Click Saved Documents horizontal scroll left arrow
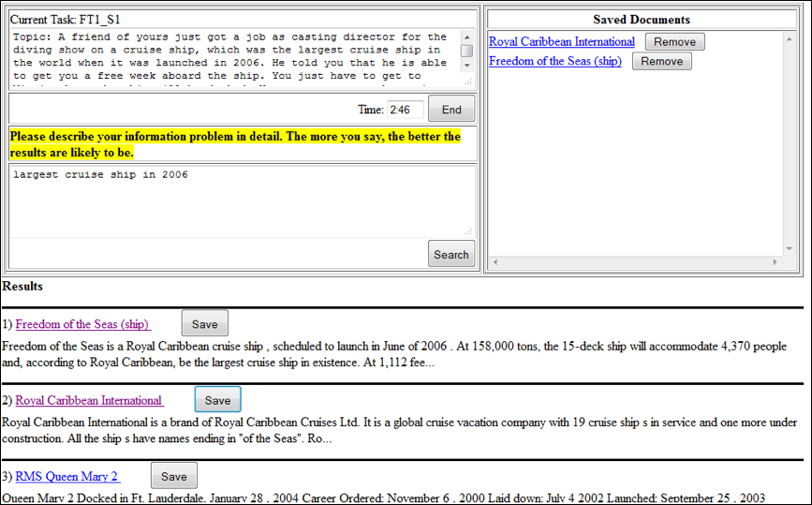This screenshot has width=812, height=505. tap(495, 262)
